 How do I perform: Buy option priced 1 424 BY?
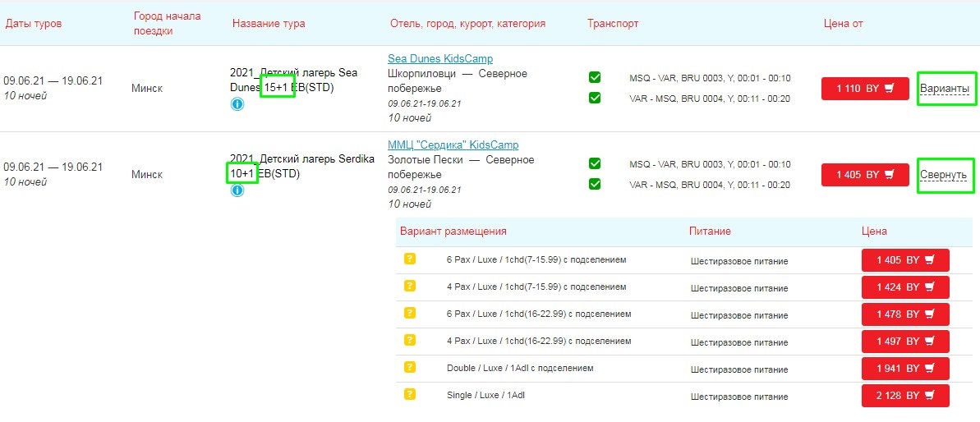pyautogui.click(x=905, y=287)
